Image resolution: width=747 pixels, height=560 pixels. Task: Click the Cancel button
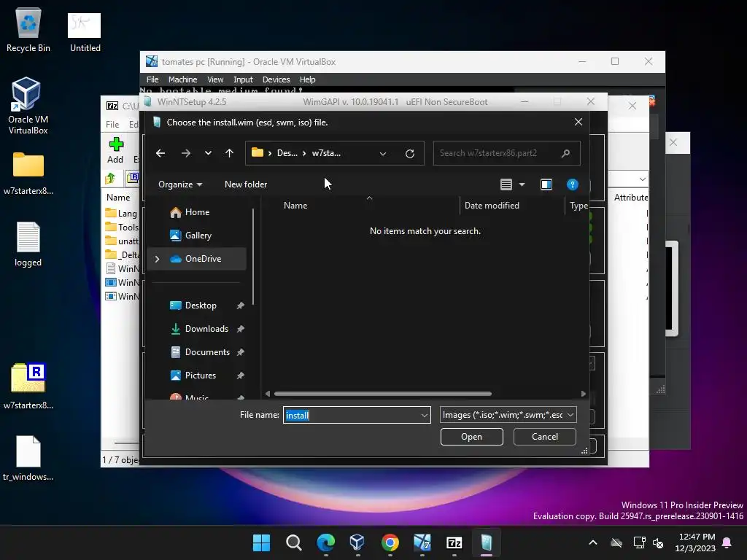pos(544,437)
